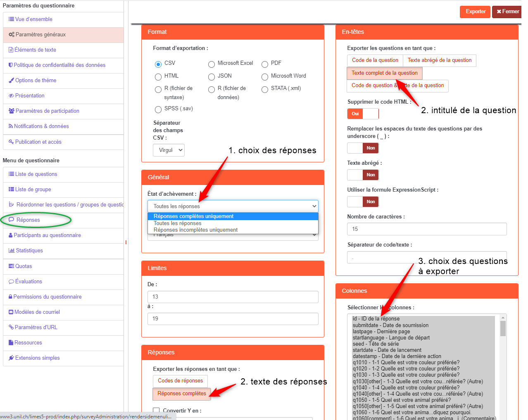Tick the Convertir Y en checkbox
Viewport: 528px width, 420px height.
point(156,411)
